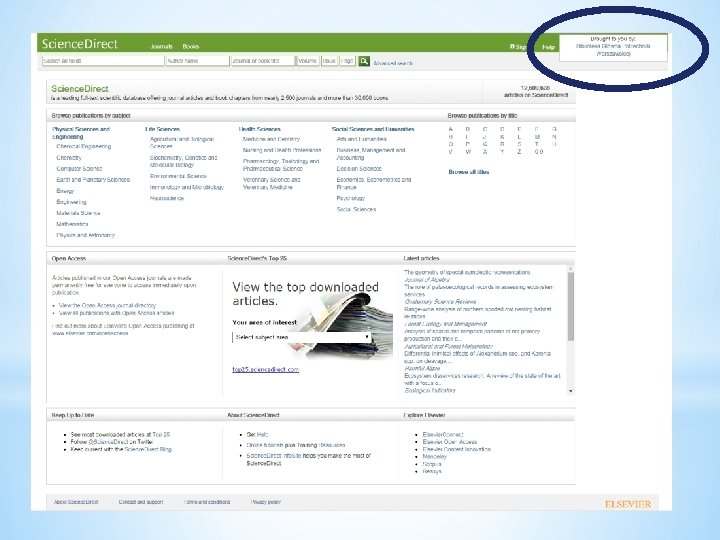Click the Latest articles scrollbar thumb
The image size is (720, 540).
(x=571, y=306)
